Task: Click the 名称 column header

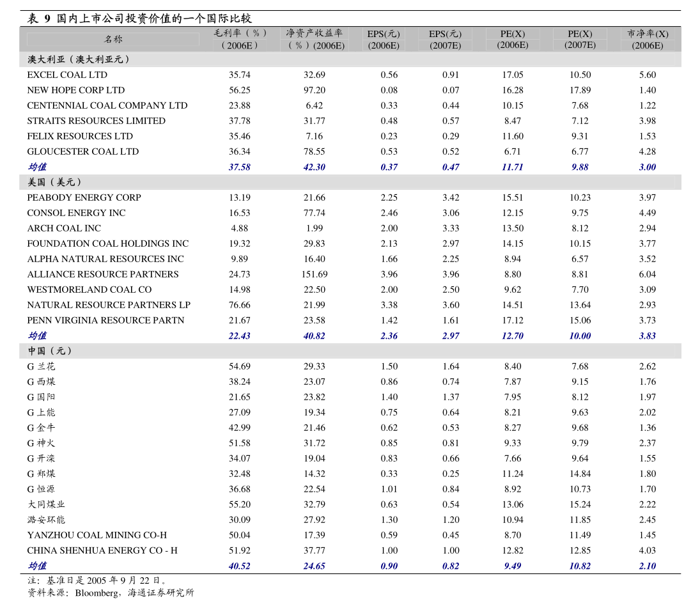Action: click(x=113, y=39)
